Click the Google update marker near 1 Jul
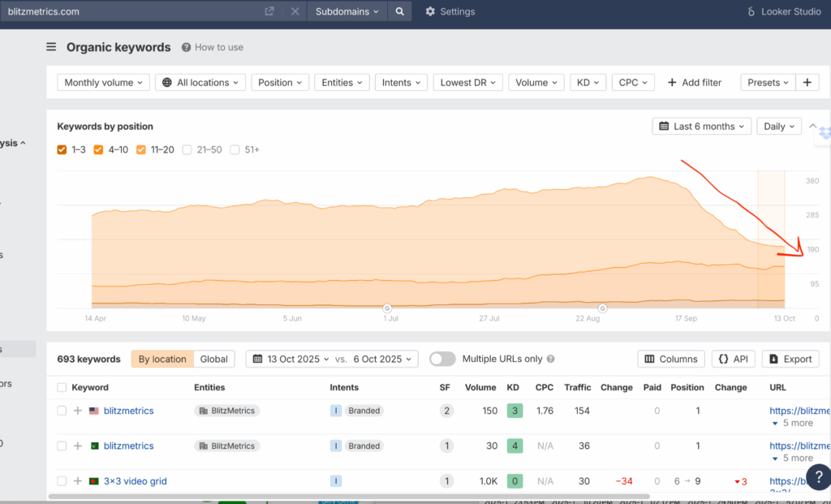The image size is (831, 504). 387,308
